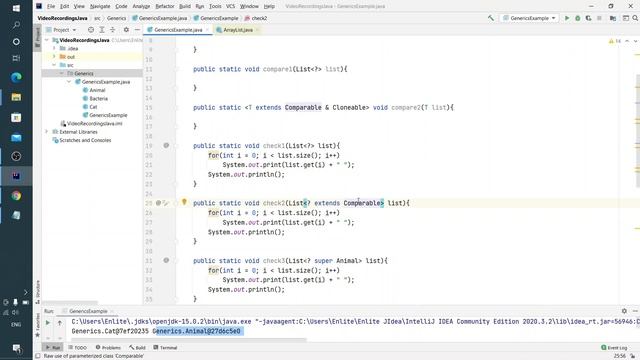Open Project Structure from the toolbar

613,18
